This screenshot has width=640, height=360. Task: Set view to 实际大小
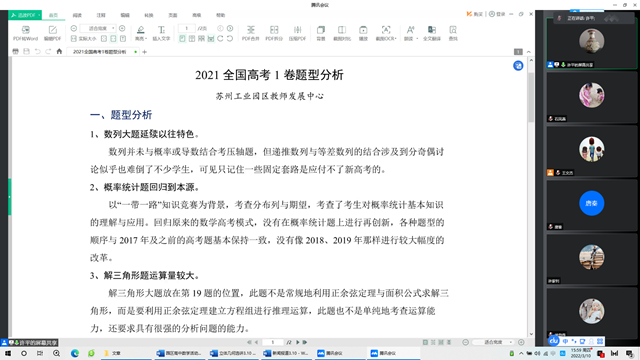point(84,38)
